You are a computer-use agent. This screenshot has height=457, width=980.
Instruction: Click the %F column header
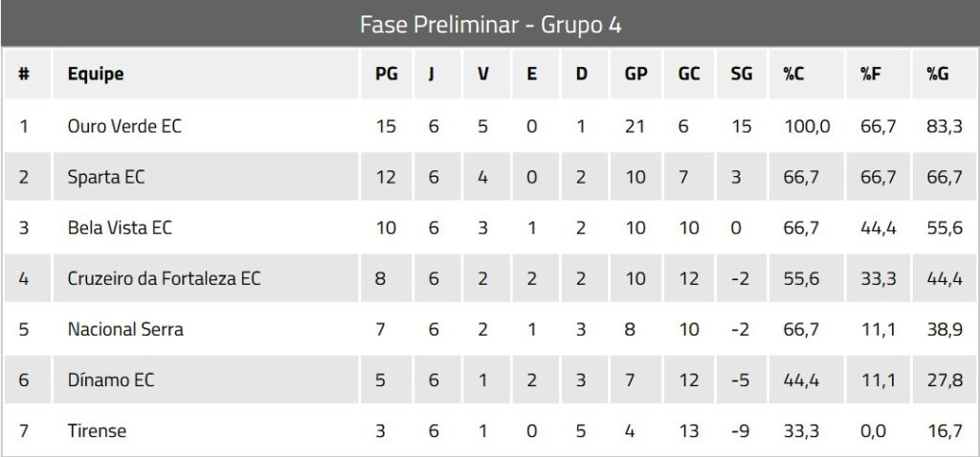coord(871,74)
